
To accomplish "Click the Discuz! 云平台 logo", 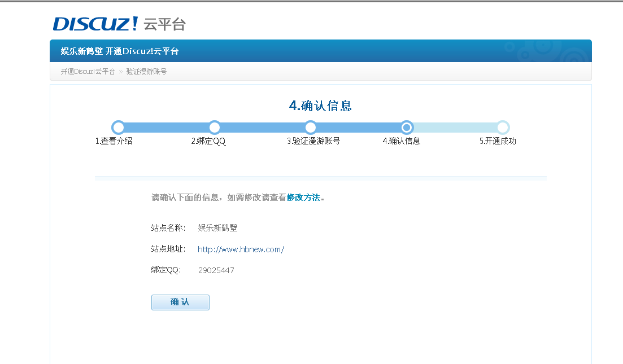I will coord(119,24).
